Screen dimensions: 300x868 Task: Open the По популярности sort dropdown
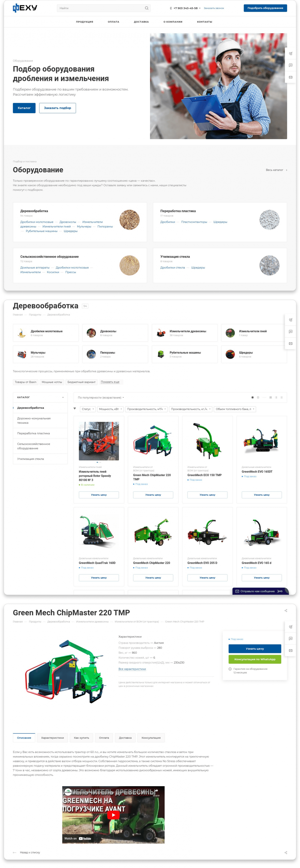(101, 398)
